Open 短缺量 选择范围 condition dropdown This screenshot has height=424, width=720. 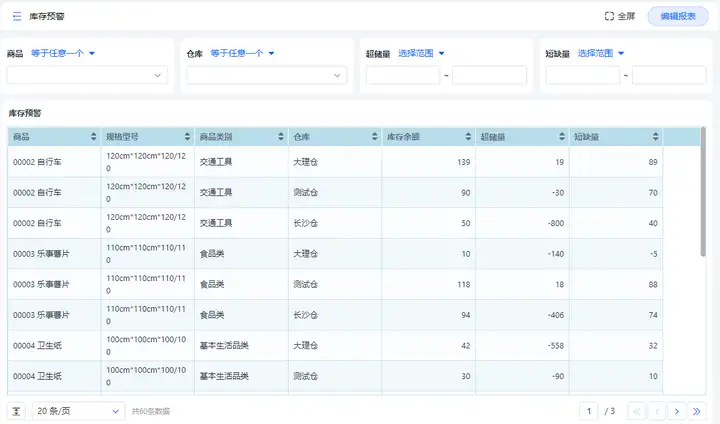[601, 53]
